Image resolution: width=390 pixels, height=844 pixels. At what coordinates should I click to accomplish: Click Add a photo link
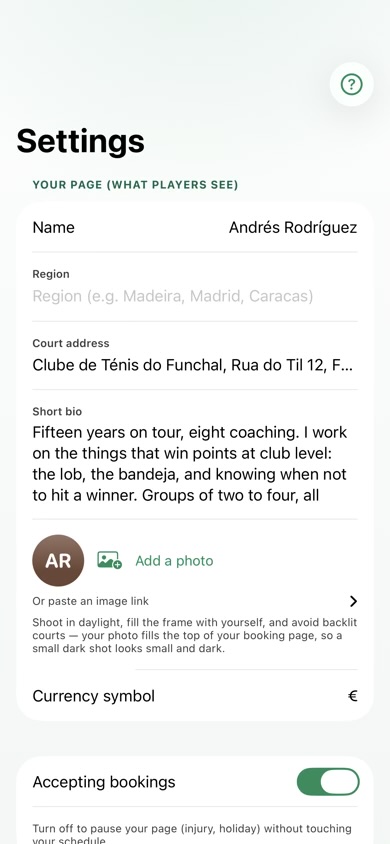click(x=174, y=560)
